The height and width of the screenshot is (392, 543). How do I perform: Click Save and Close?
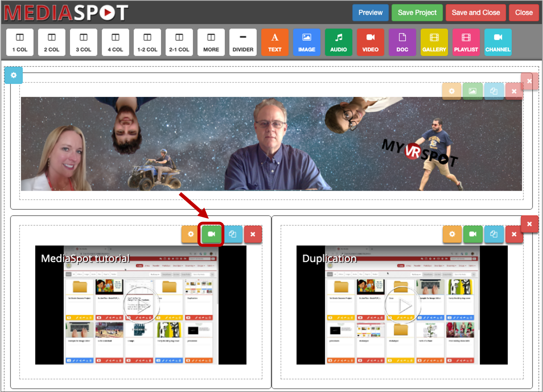click(476, 13)
